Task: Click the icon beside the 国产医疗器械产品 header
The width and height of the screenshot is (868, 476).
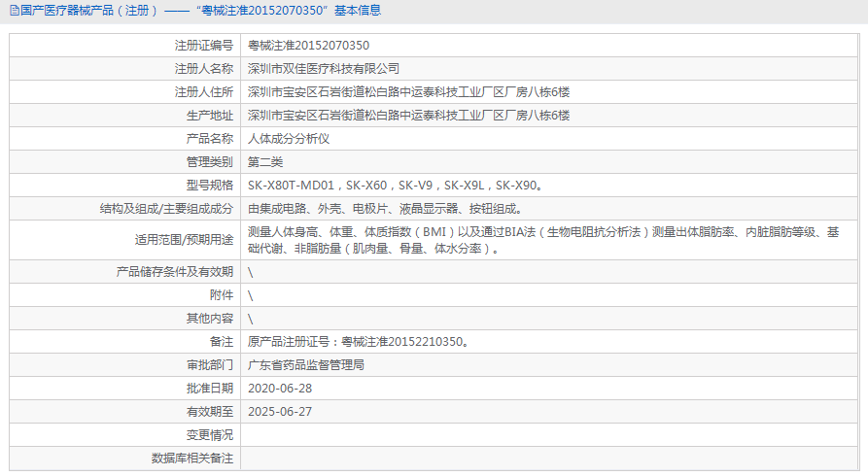Action: click(13, 11)
